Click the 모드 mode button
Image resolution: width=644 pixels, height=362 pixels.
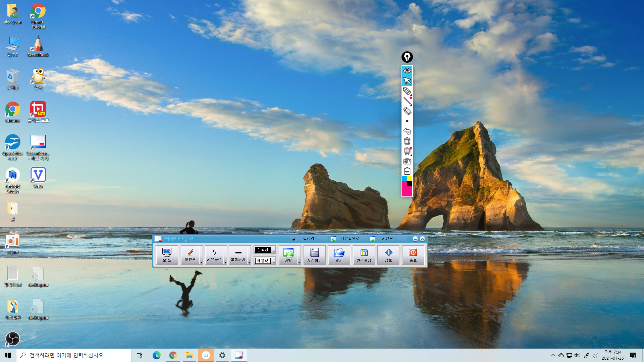coord(167,255)
